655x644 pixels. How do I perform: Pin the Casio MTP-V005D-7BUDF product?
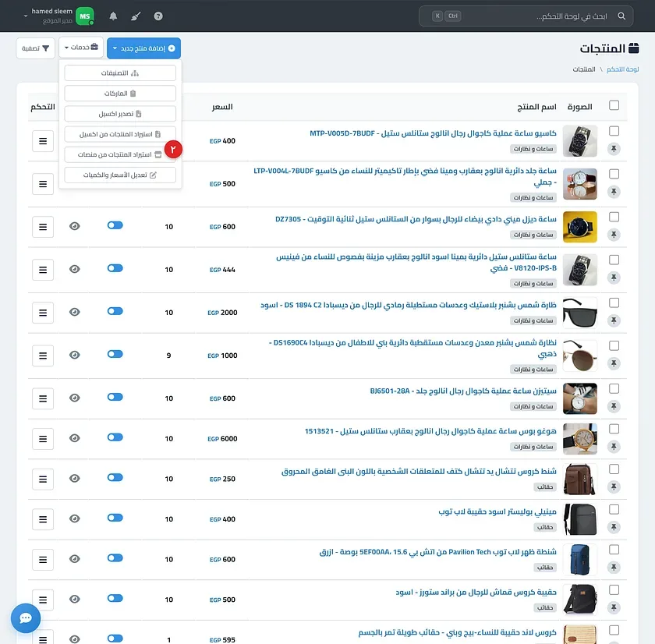(614, 149)
